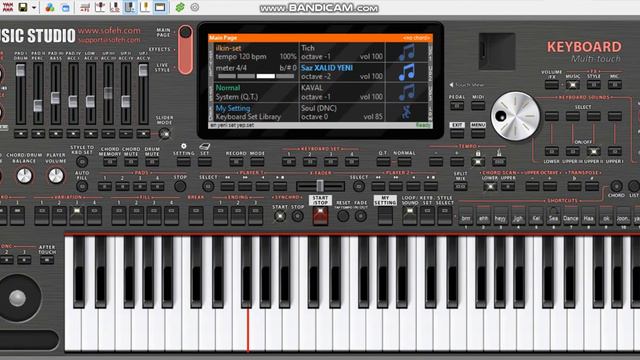640x360 pixels.
Task: Select ENDING 1 button
Action: point(220,216)
